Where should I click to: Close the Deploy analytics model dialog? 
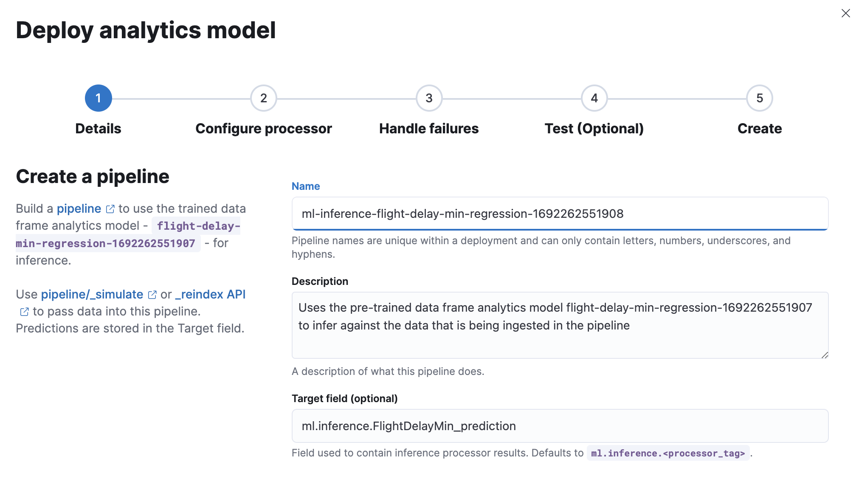pyautogui.click(x=846, y=13)
